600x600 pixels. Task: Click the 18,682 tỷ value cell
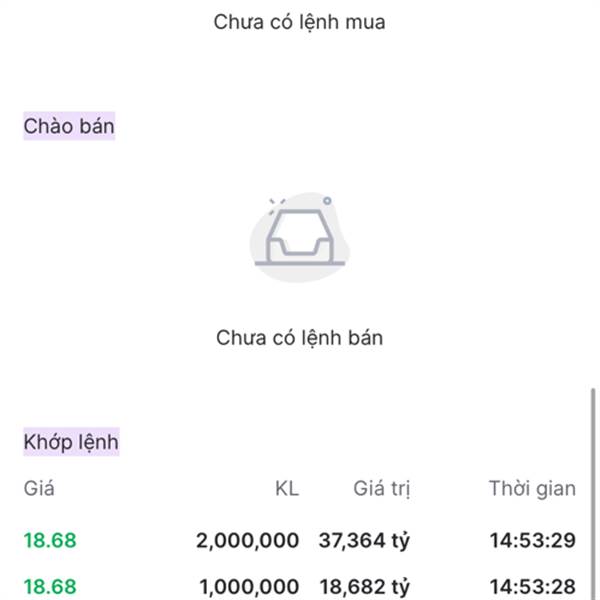(x=365, y=587)
